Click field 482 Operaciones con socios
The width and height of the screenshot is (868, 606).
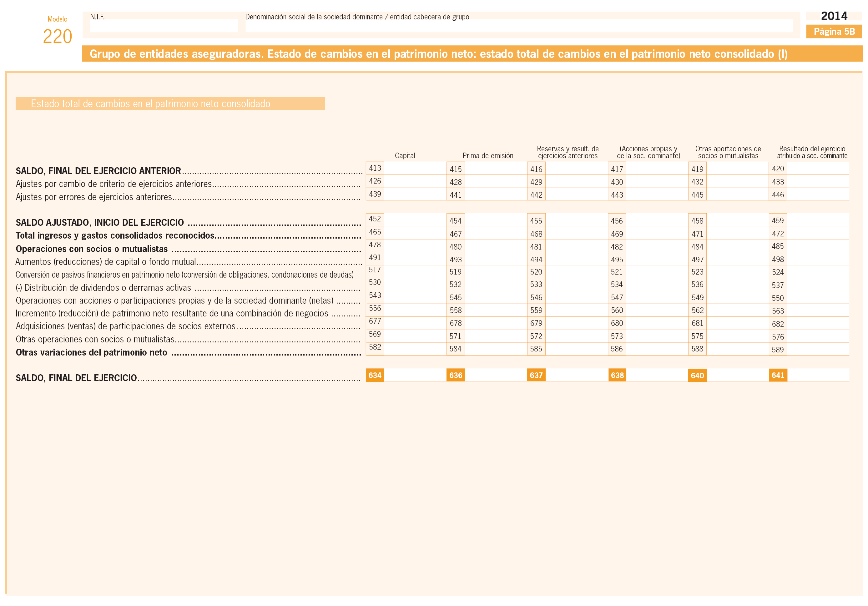[x=657, y=246]
